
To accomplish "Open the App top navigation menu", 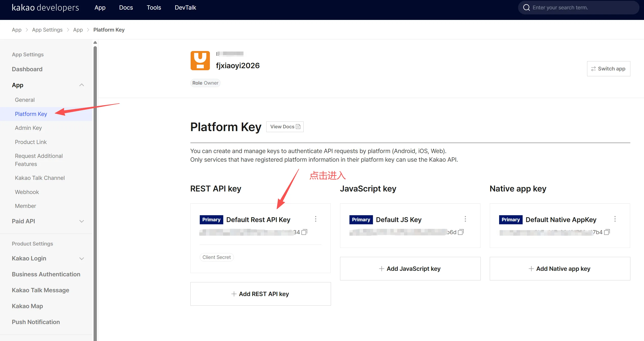I will point(100,8).
